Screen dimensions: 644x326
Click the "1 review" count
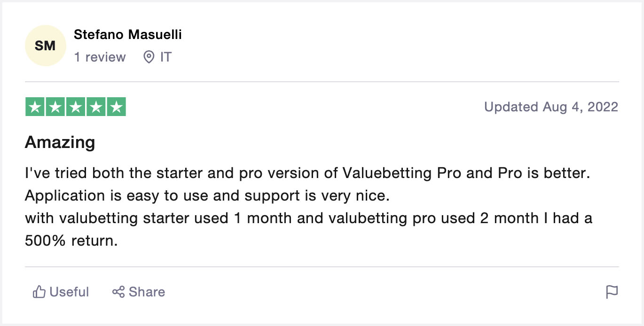point(100,57)
